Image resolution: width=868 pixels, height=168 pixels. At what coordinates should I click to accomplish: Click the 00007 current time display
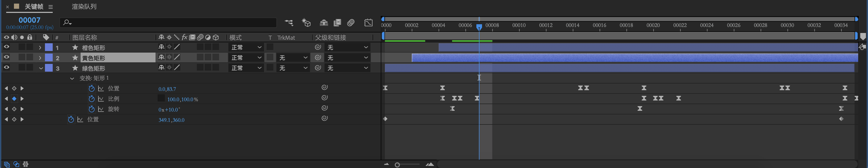[29, 20]
